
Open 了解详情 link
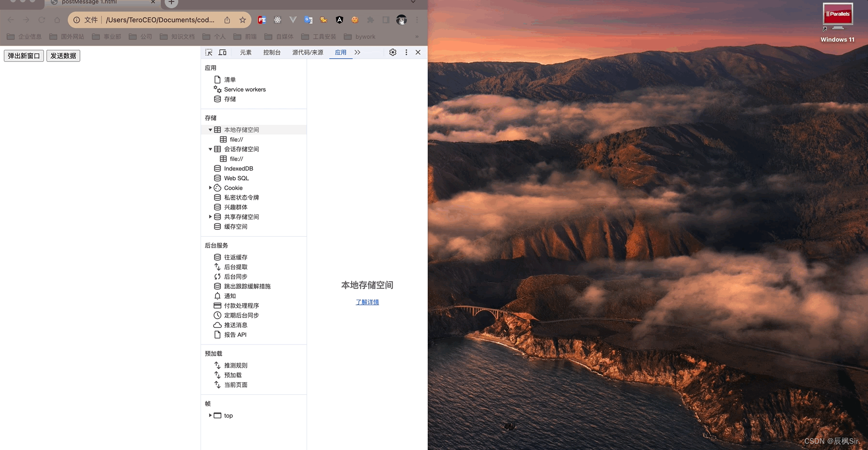[367, 302]
